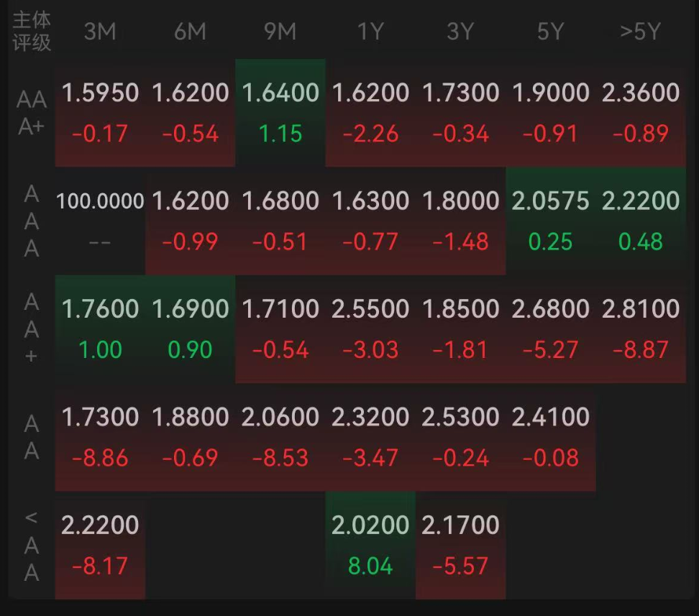
Task: Open the AAA+ 1Y cell with -2.26
Action: 370,113
